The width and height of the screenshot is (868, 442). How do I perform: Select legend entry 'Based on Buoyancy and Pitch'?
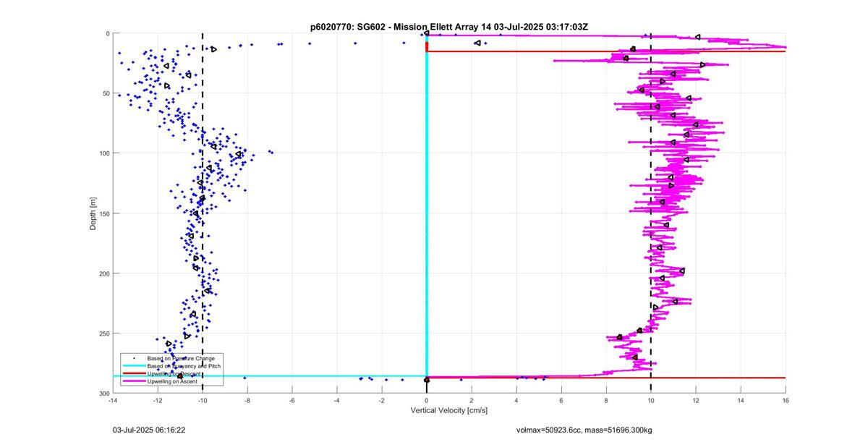pos(184,366)
